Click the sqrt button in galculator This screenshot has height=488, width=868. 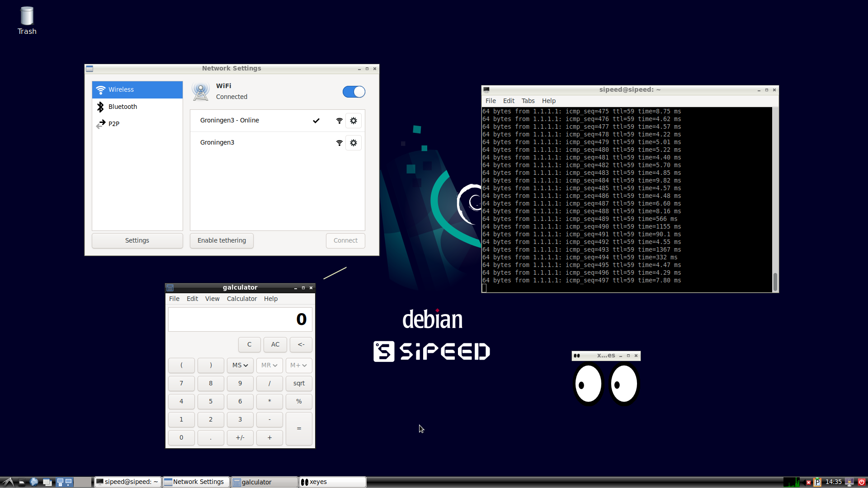pos(299,383)
